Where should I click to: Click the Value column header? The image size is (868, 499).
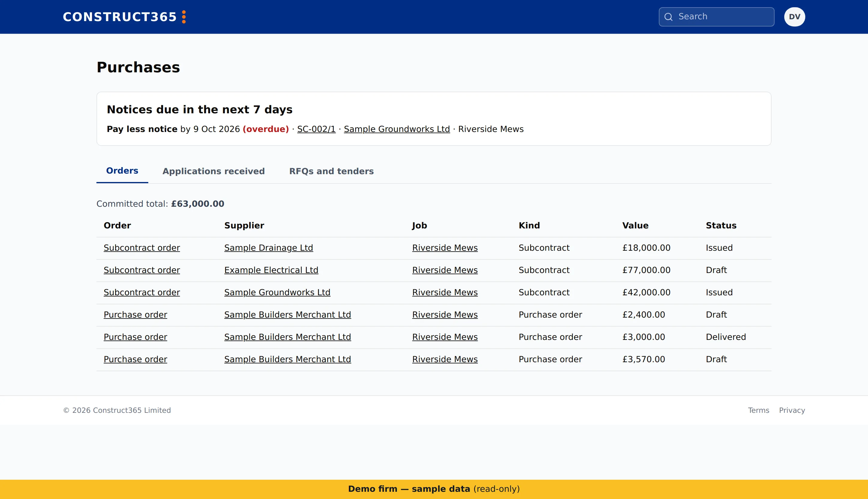(x=635, y=225)
